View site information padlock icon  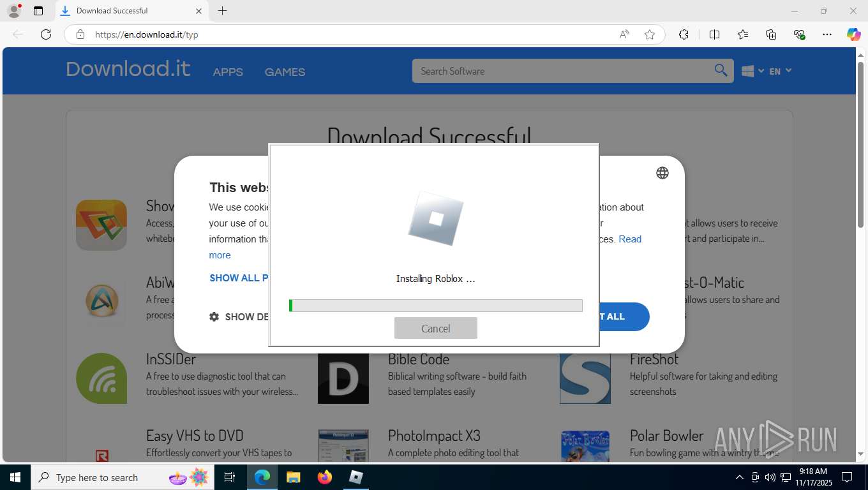(80, 34)
